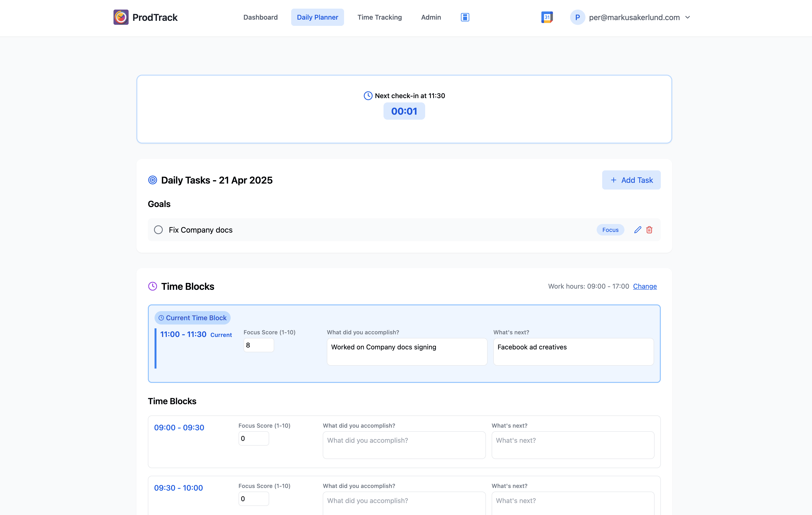This screenshot has width=812, height=515.
Task: Click the Change work hours link
Action: (645, 286)
